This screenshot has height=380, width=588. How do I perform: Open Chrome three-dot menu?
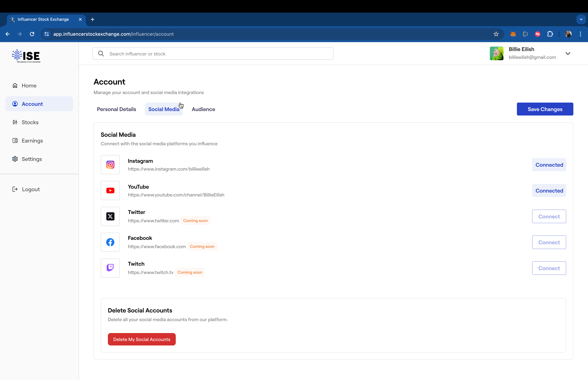point(580,34)
